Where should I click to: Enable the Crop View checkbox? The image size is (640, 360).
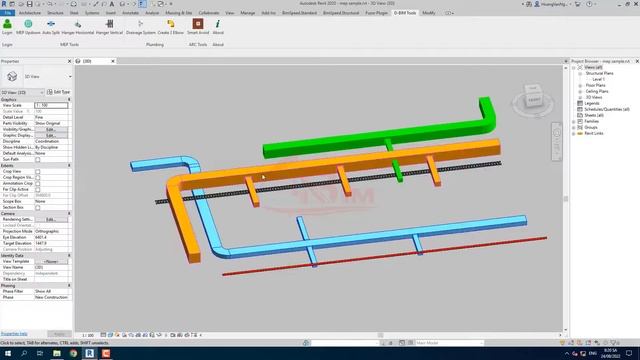38,171
